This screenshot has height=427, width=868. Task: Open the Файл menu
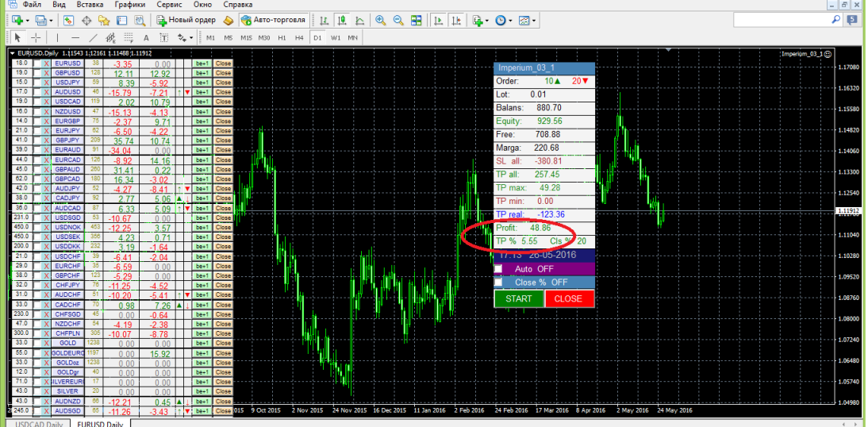coord(32,5)
